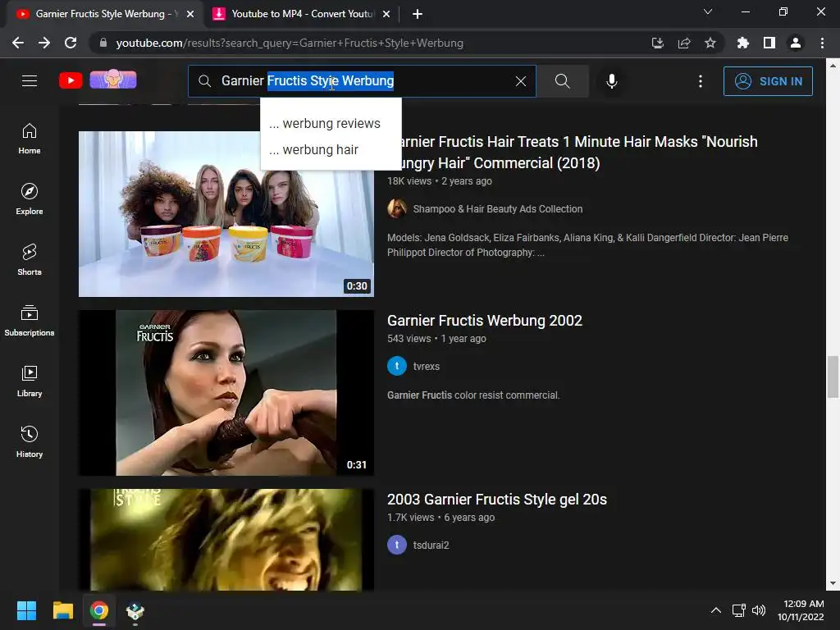
Task: Reload the page
Action: tap(71, 43)
